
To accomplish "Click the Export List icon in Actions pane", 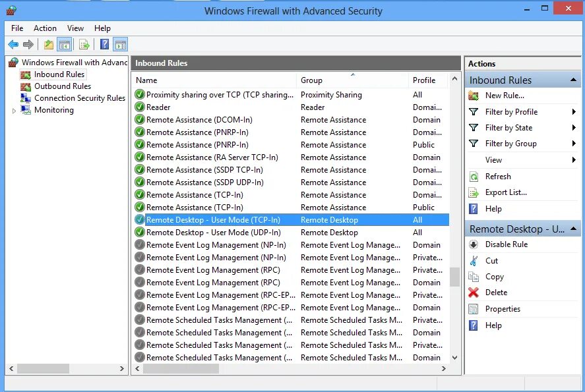I will 474,192.
